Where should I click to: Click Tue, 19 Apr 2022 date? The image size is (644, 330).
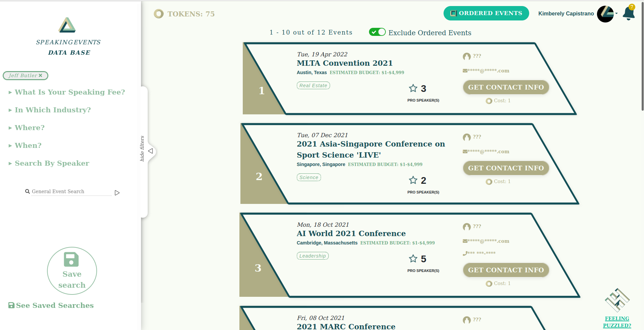tap(322, 54)
